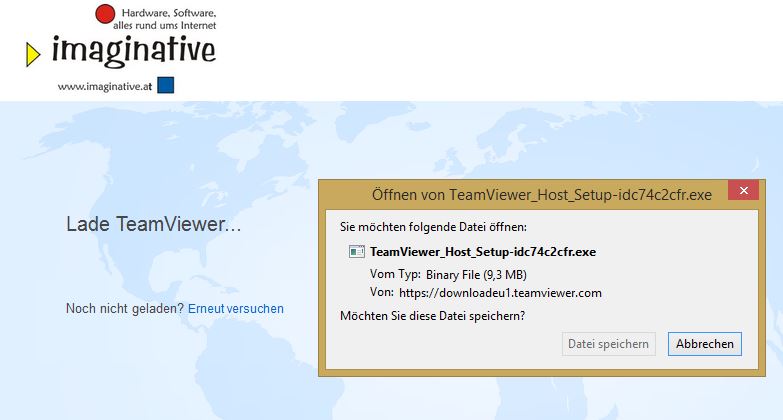
Task: Click the Erneut versuchen link
Action: pyautogui.click(x=236, y=309)
